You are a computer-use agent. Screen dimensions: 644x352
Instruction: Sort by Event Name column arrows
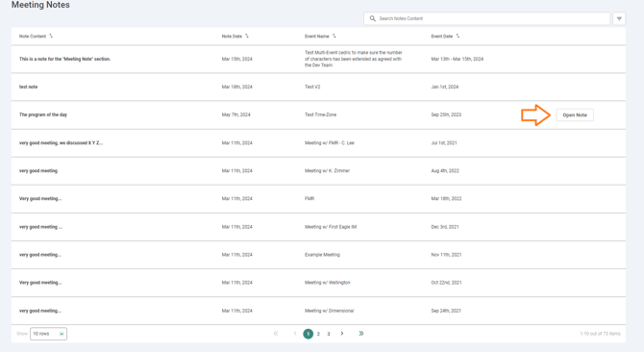pos(334,36)
